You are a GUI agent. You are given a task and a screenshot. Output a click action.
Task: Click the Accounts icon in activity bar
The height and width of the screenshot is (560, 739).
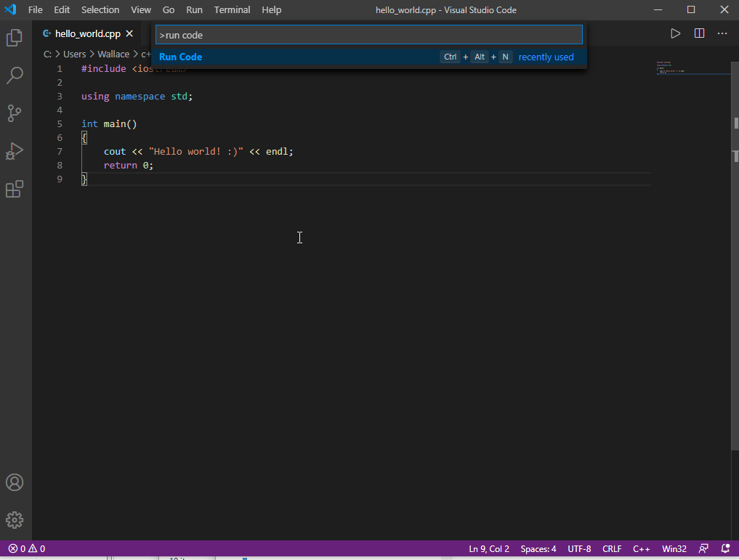(15, 482)
